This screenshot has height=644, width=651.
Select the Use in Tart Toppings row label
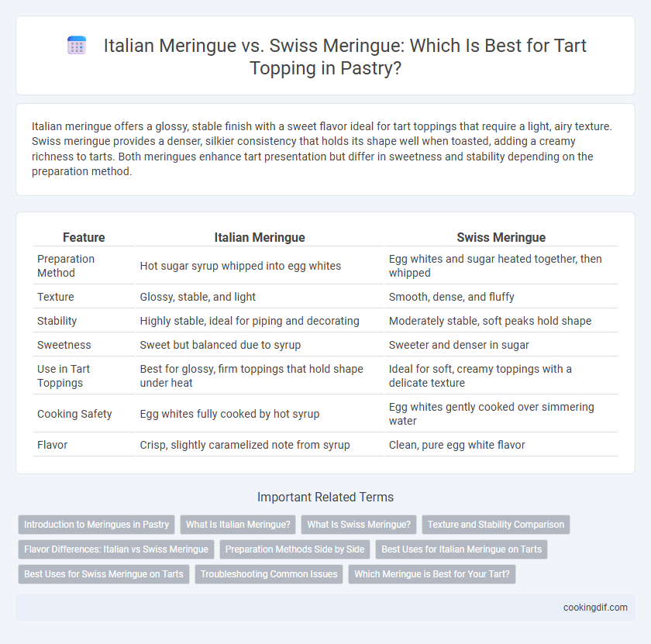coord(64,376)
